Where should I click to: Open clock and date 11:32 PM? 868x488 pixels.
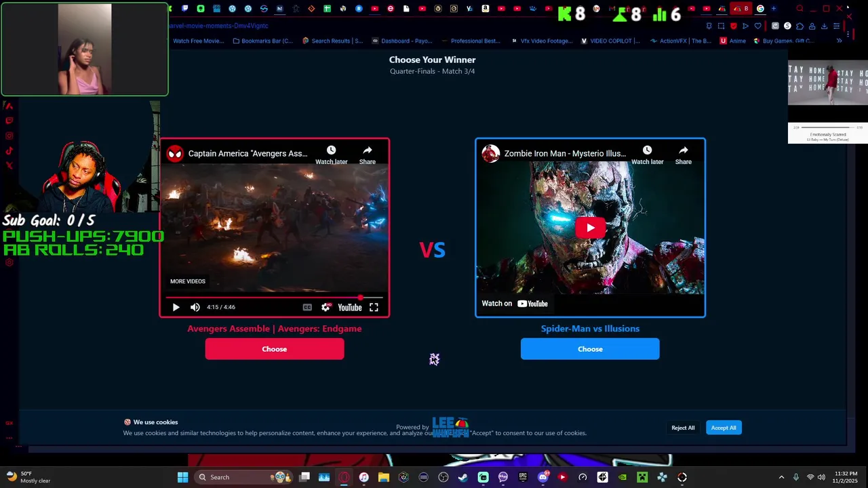(846, 477)
